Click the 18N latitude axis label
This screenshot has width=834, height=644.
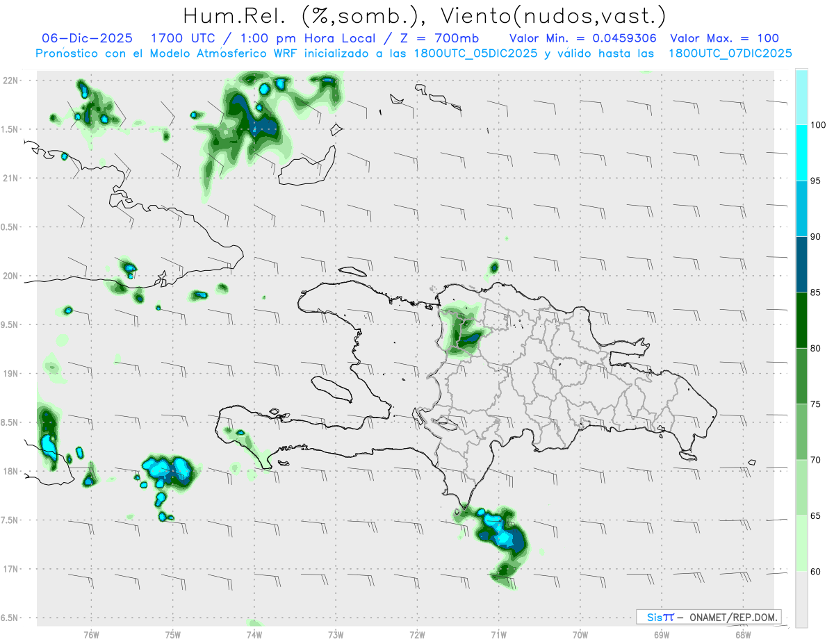click(x=10, y=471)
